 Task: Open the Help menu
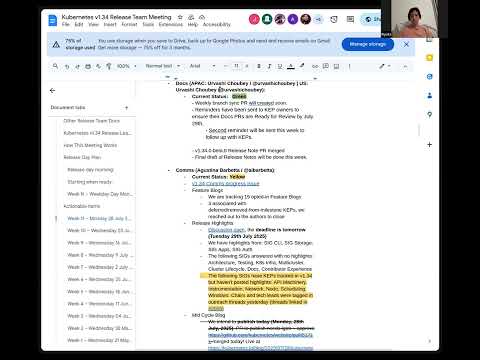pyautogui.click(x=193, y=24)
